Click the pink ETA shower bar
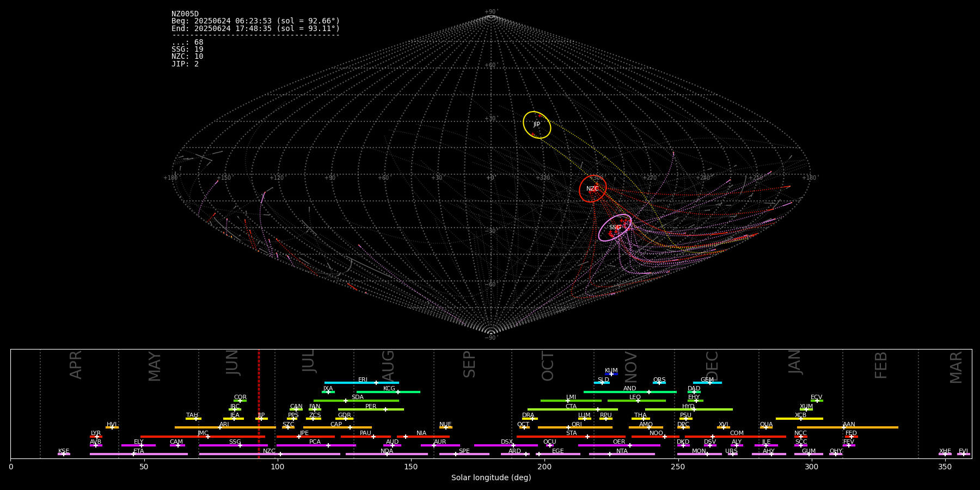 [x=139, y=454]
